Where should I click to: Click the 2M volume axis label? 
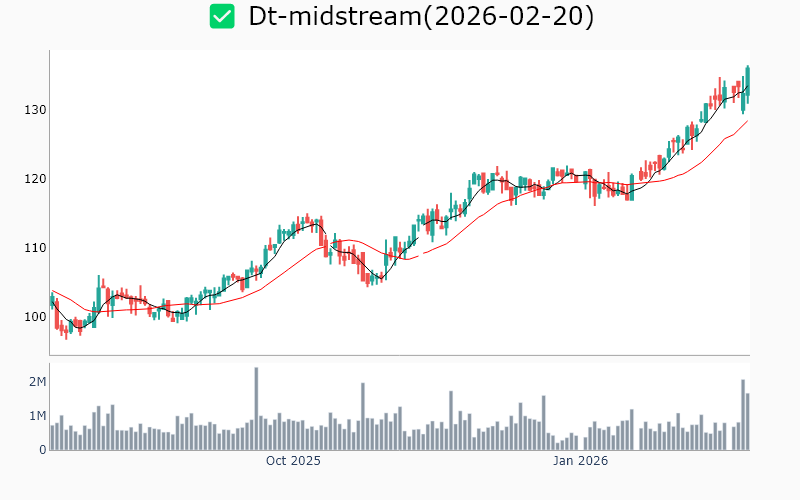37,382
